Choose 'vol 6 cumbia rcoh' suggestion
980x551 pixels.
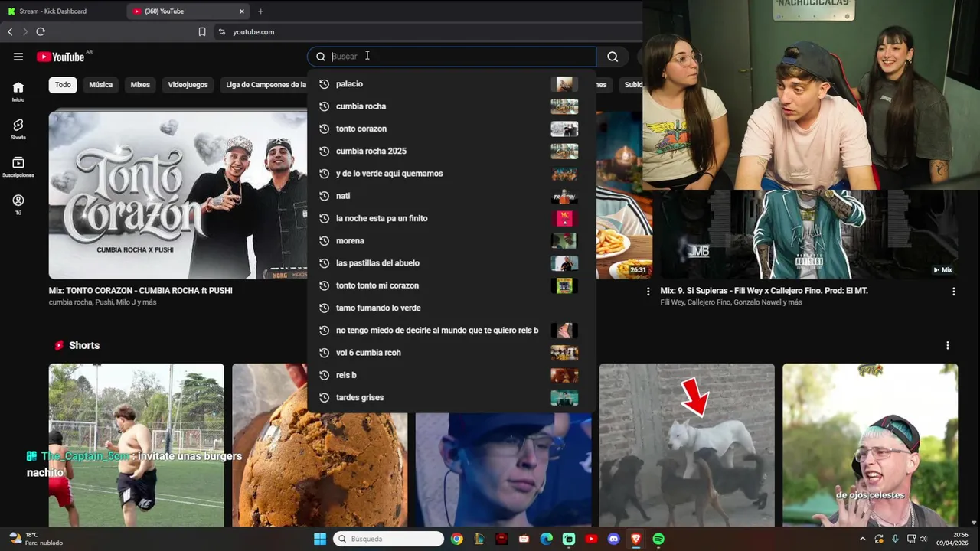pos(452,353)
